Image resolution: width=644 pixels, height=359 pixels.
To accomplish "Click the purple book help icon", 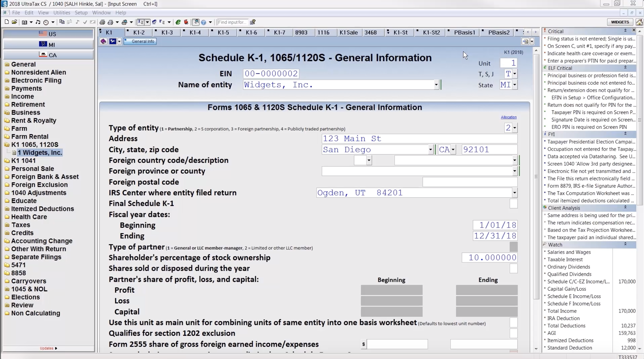I will pyautogui.click(x=103, y=41).
